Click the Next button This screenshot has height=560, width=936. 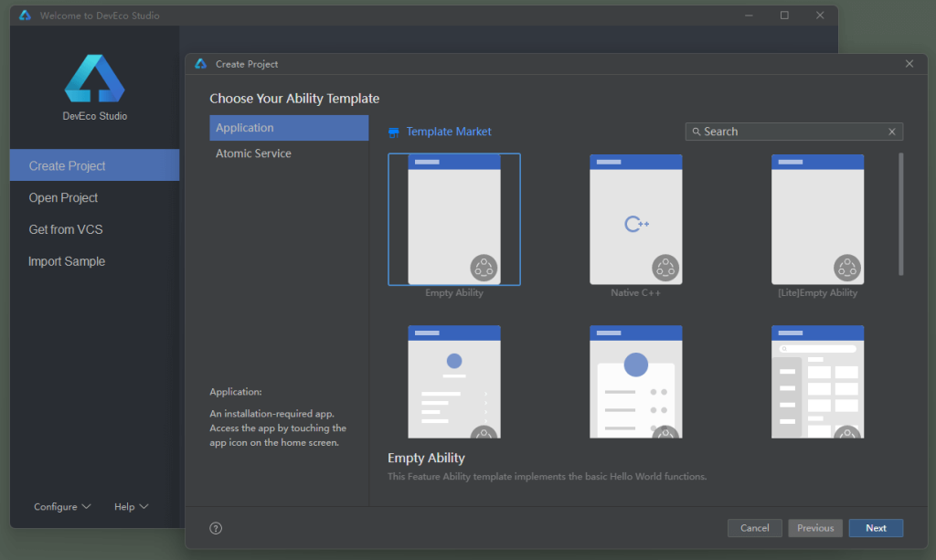876,528
